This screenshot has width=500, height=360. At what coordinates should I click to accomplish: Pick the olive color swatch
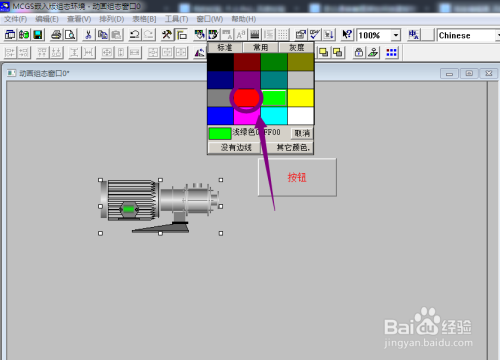click(x=300, y=62)
